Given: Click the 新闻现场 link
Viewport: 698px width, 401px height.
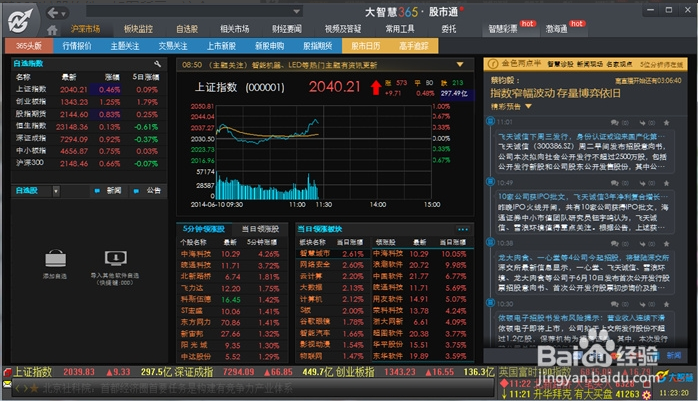Looking at the screenshot, I should [x=590, y=65].
